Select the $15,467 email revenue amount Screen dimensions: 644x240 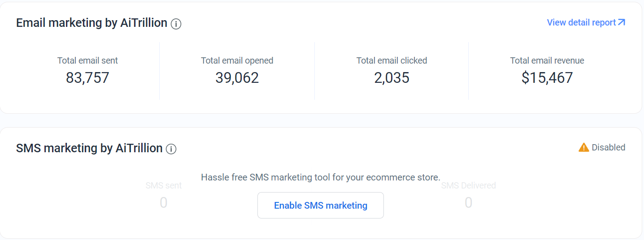pyautogui.click(x=547, y=78)
